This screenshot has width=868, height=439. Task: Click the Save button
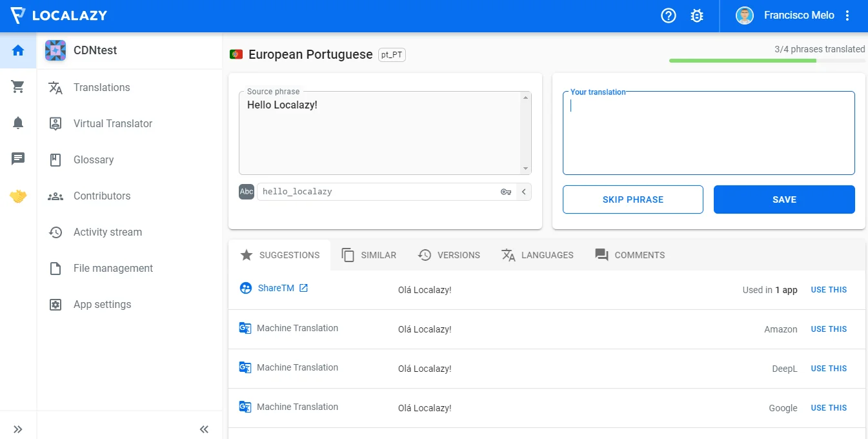click(784, 199)
